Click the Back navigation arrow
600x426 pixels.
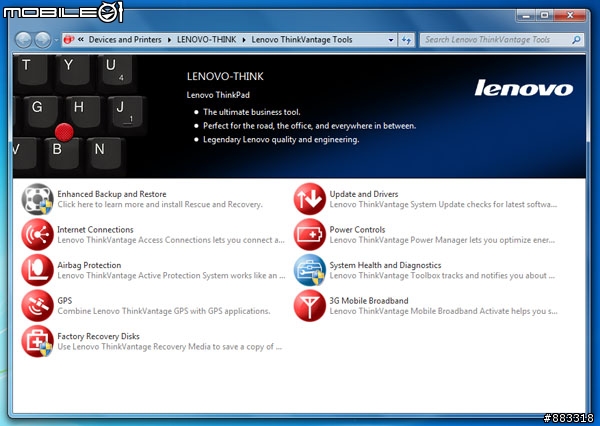coord(24,40)
